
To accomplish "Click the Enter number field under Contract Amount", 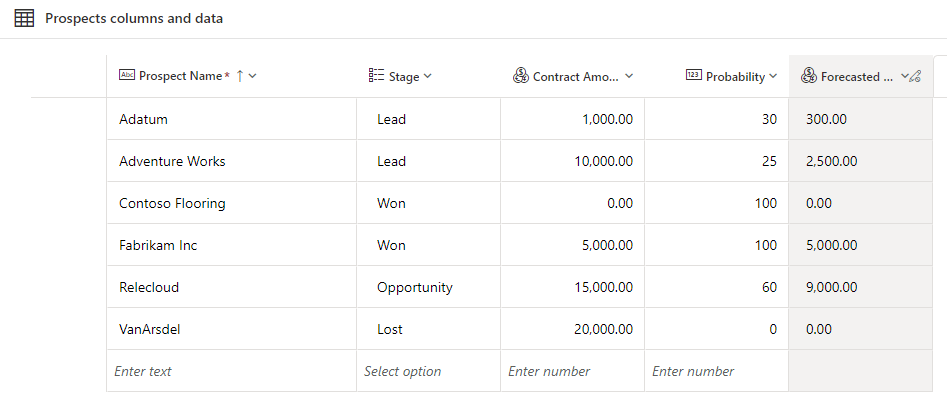I will [572, 371].
